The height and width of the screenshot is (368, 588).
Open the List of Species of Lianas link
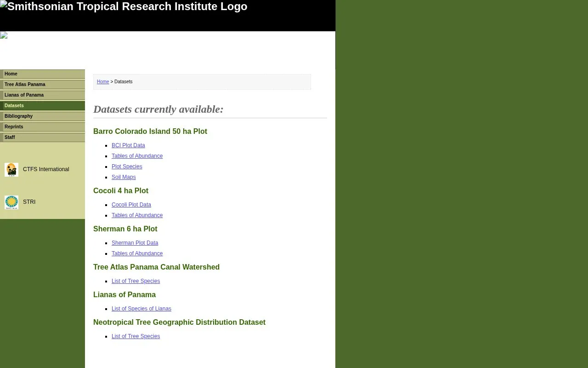coord(141,309)
